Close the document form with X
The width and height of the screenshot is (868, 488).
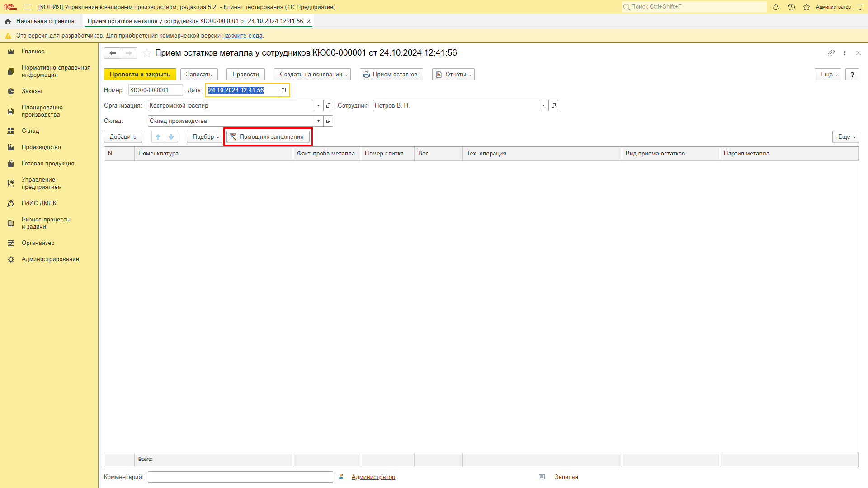pyautogui.click(x=859, y=53)
